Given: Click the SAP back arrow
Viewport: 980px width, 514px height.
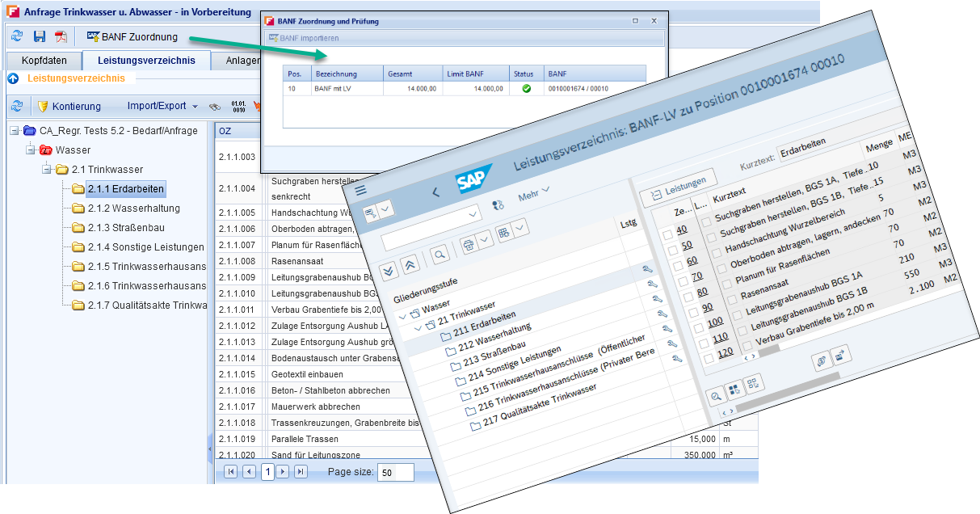Looking at the screenshot, I should tap(435, 192).
